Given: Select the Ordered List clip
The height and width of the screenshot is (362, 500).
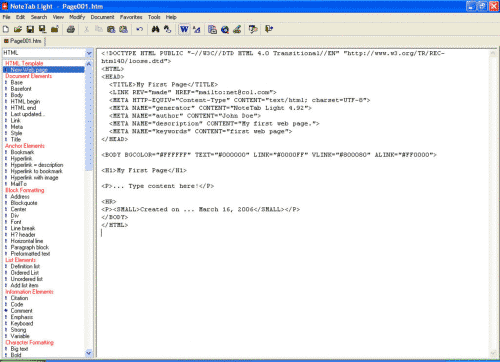Looking at the screenshot, I should coord(25,272).
